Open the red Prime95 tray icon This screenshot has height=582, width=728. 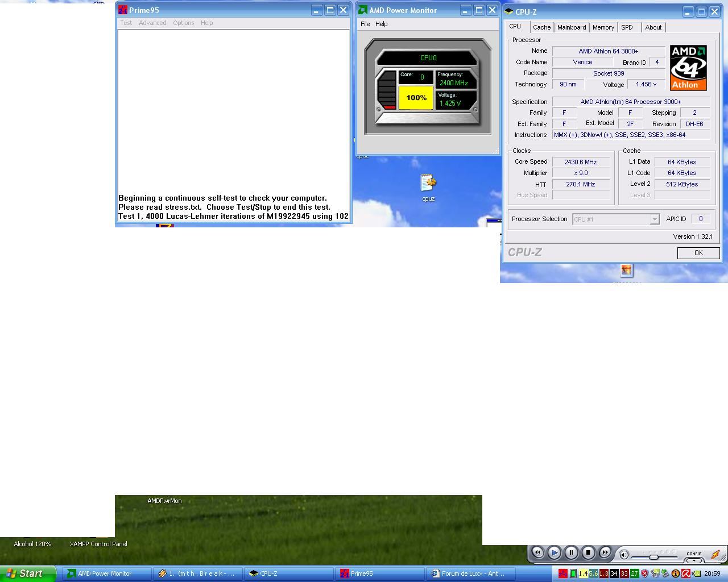pyautogui.click(x=563, y=573)
